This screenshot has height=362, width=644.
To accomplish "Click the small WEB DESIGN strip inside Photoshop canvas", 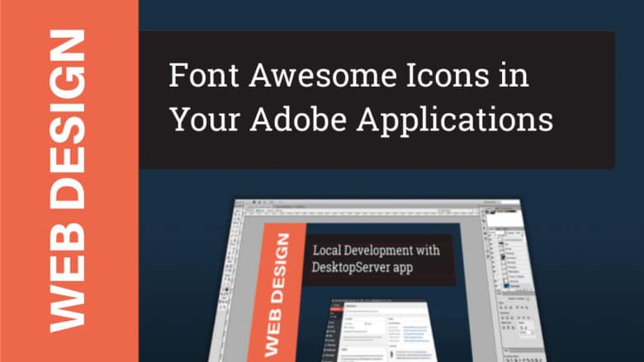I will (x=277, y=294).
